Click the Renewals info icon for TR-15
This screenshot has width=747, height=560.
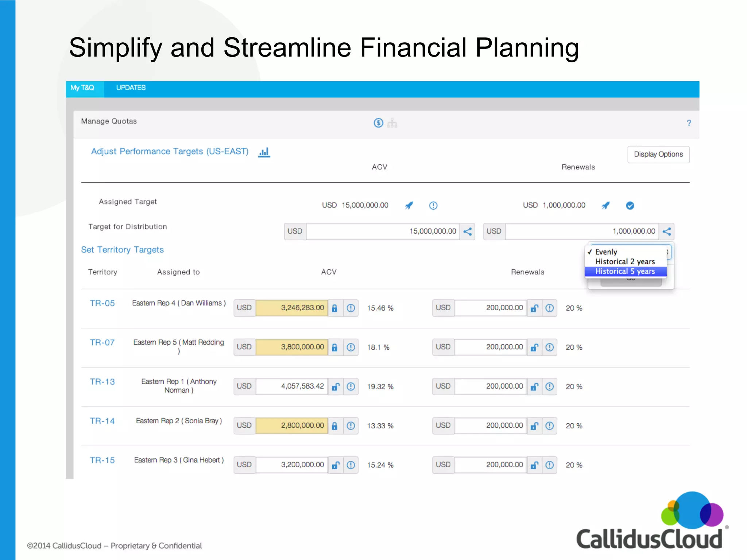click(549, 465)
